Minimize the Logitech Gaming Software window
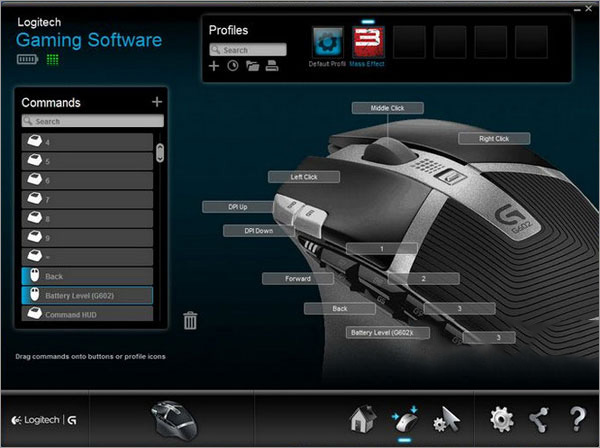 coord(577,9)
